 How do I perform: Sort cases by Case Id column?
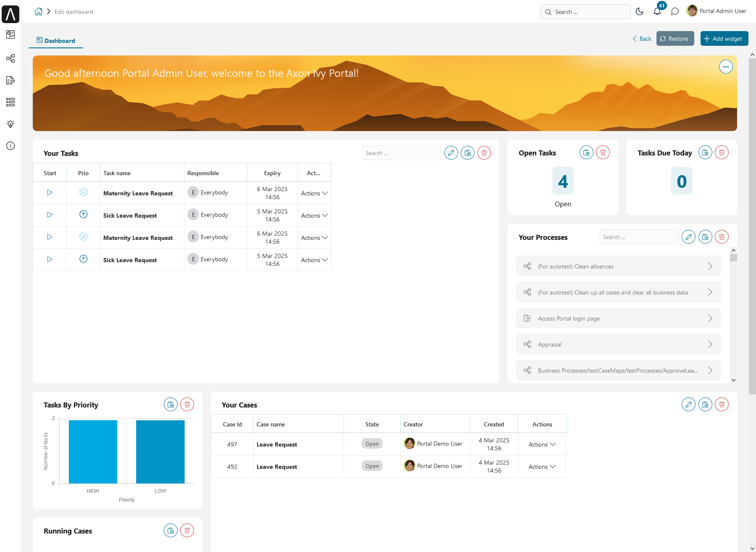click(x=232, y=424)
